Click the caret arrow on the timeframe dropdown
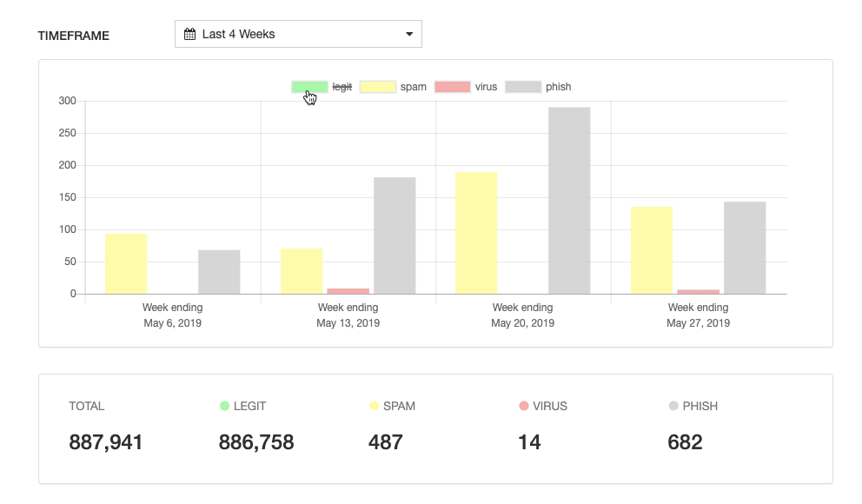The image size is (862, 504). (x=409, y=35)
